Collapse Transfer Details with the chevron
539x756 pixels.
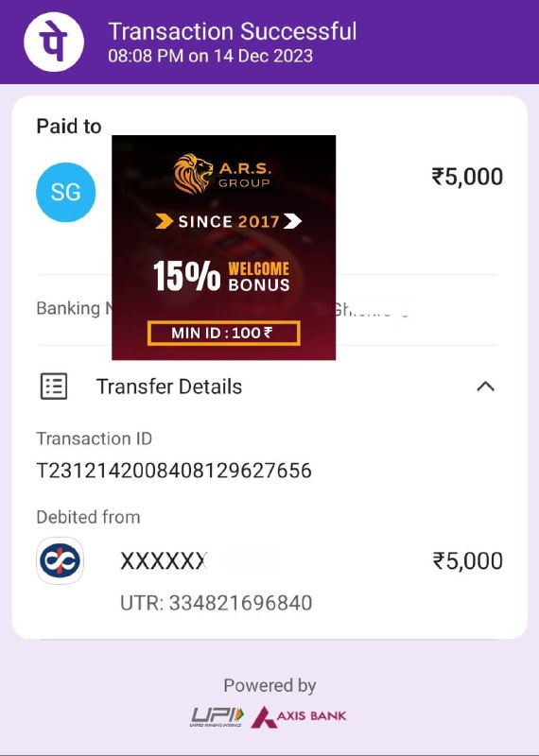(x=485, y=387)
